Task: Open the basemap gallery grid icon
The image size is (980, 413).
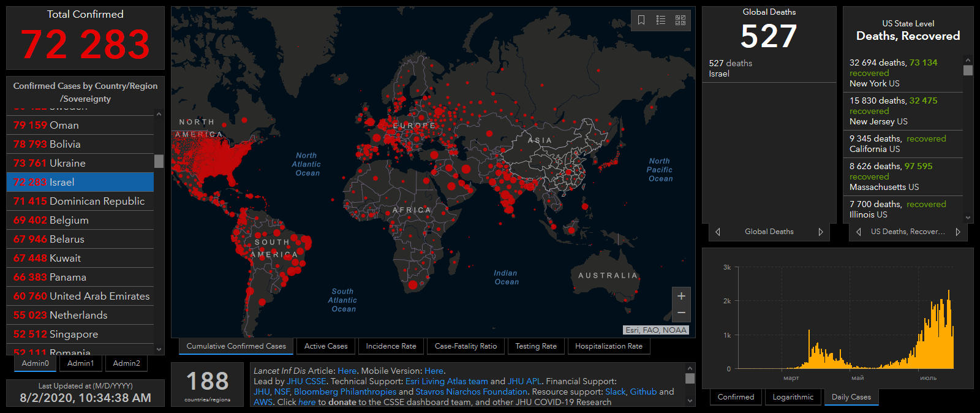Action: (x=680, y=20)
